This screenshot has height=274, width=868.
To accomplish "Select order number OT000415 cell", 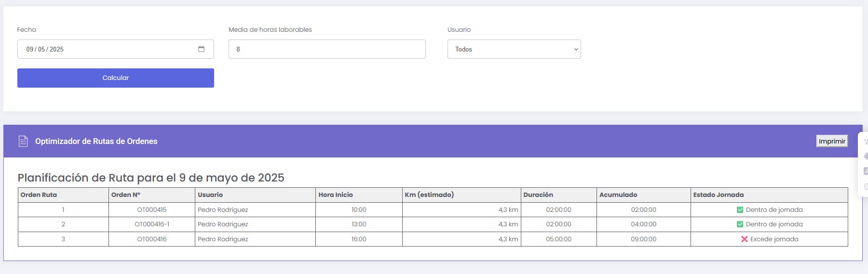I will (152, 210).
